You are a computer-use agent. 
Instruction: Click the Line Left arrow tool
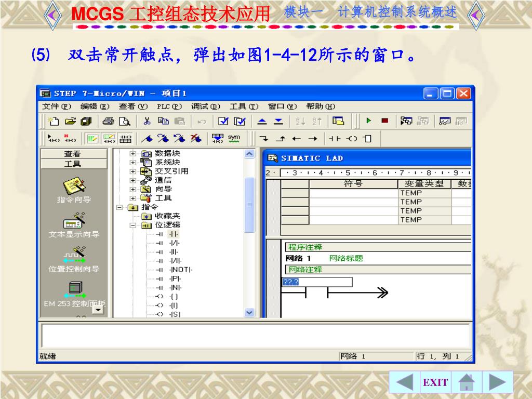pyautogui.click(x=297, y=138)
